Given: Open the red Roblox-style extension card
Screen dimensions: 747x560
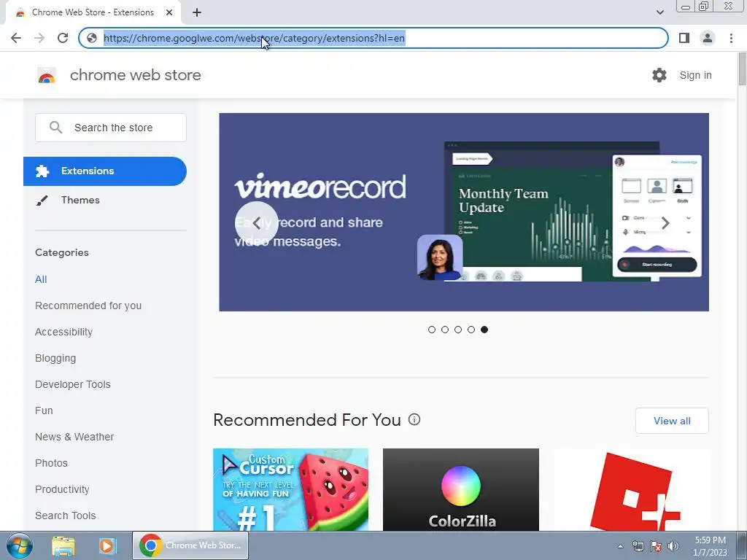Looking at the screenshot, I should [631, 489].
